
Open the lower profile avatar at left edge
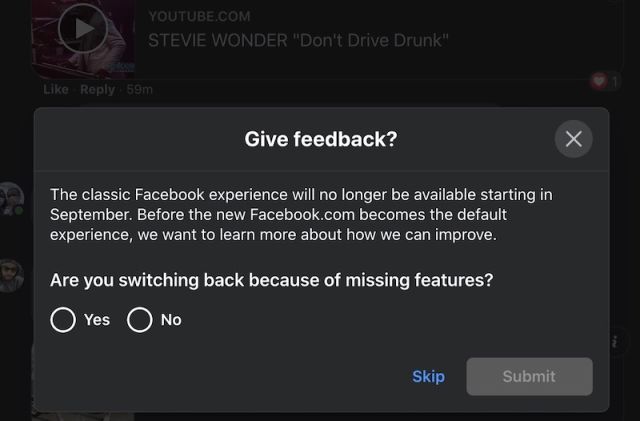11,275
